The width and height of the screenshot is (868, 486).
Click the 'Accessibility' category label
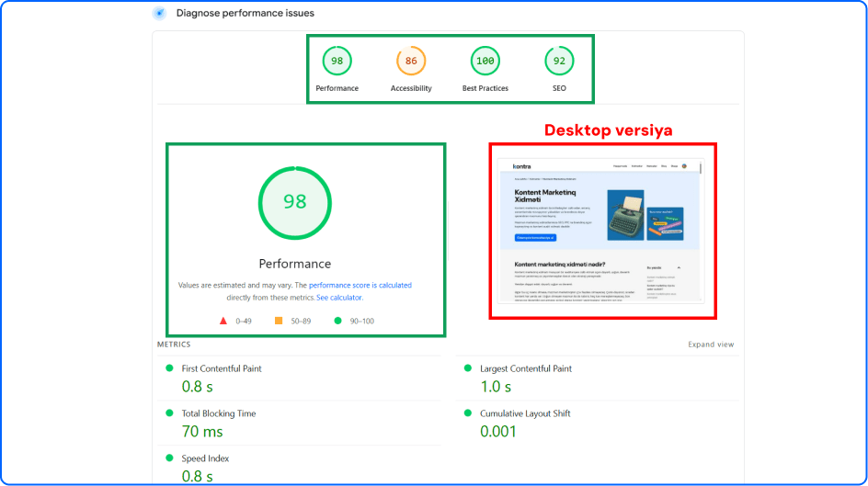click(411, 88)
